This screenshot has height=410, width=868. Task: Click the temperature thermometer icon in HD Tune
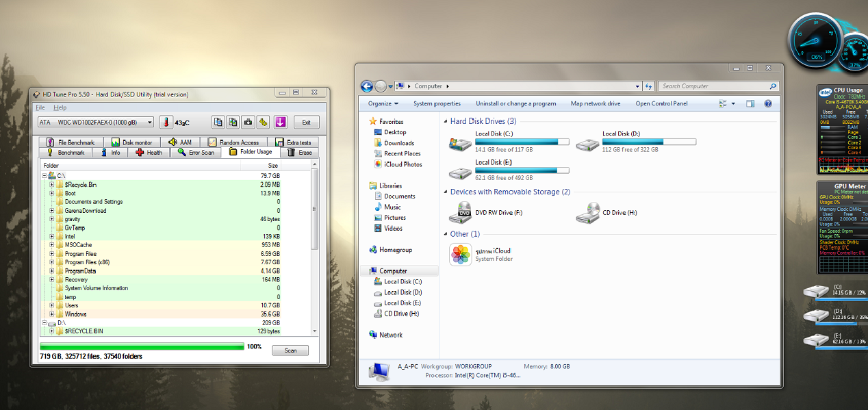click(x=166, y=123)
